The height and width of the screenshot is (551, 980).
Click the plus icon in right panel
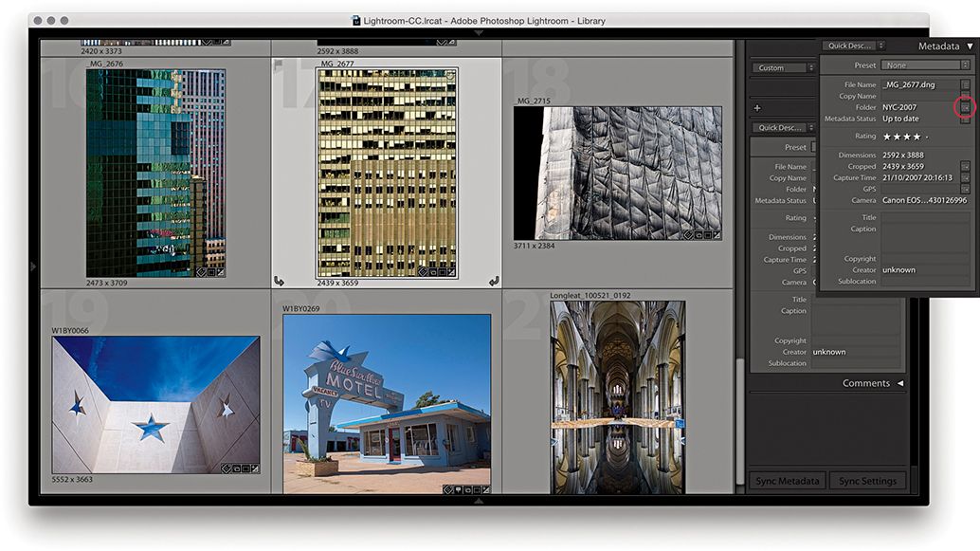pyautogui.click(x=757, y=108)
